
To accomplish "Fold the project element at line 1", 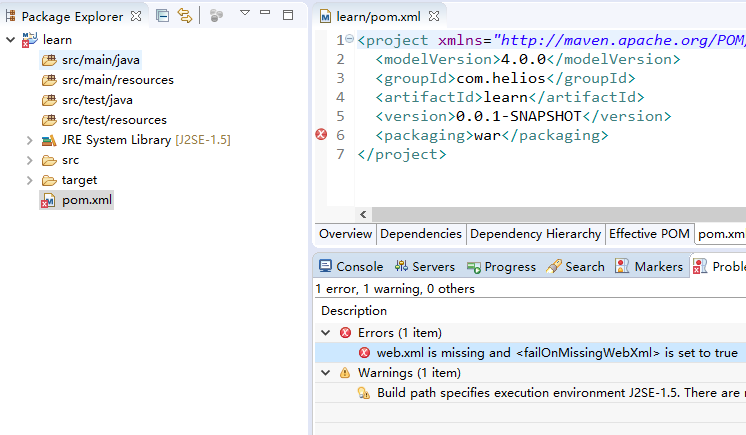I will point(350,39).
